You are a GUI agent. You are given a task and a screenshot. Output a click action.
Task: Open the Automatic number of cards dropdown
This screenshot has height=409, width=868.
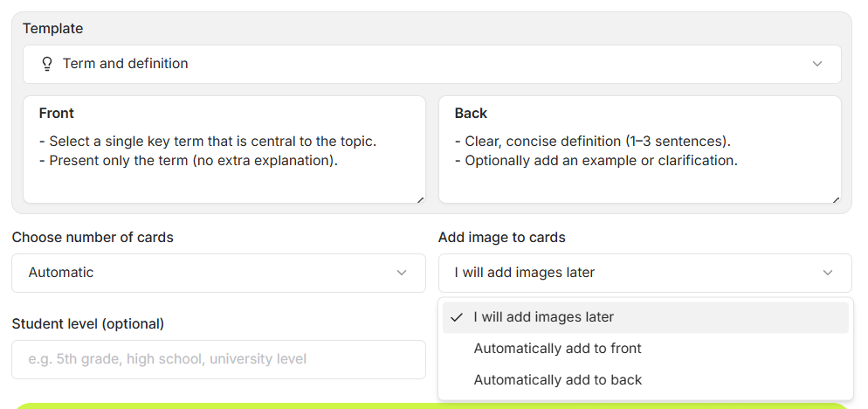tap(218, 273)
